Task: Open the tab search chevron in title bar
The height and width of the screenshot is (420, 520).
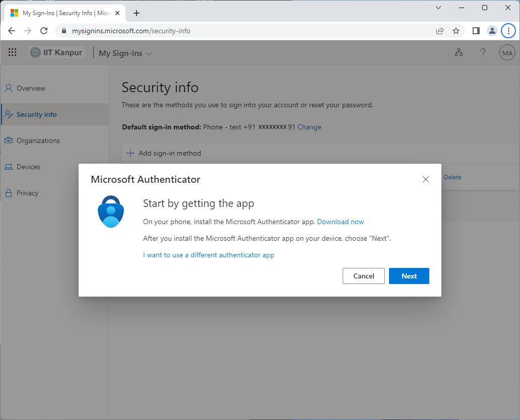Action: tap(438, 8)
